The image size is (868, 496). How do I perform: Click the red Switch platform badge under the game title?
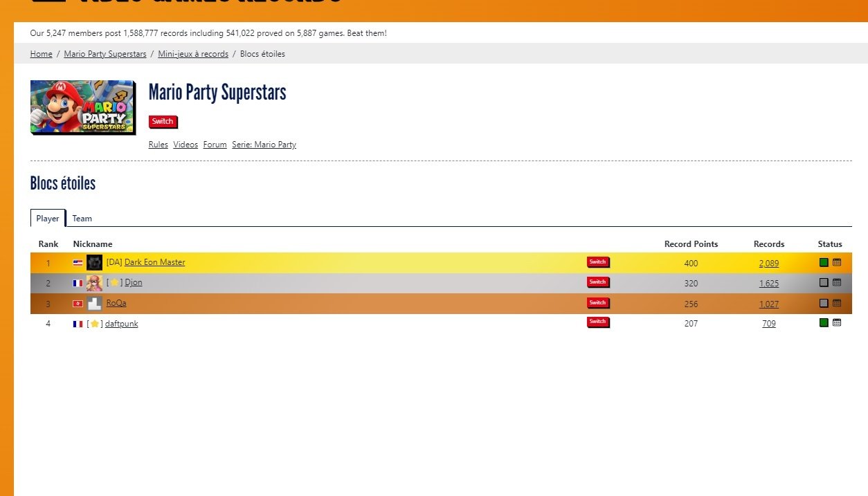(163, 122)
